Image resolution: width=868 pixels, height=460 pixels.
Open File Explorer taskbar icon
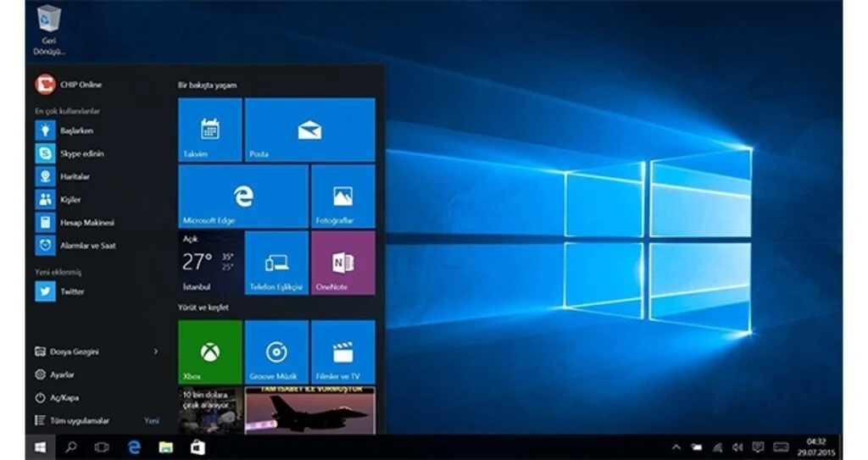pos(165,447)
